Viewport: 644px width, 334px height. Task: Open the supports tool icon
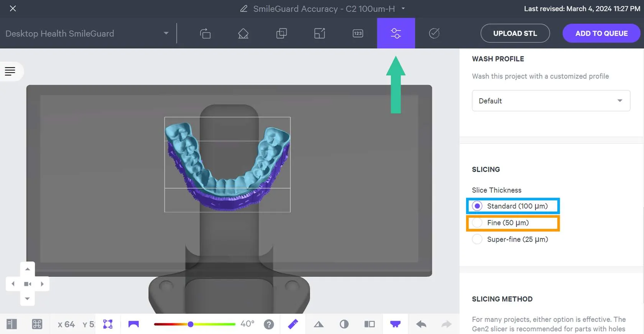243,33
